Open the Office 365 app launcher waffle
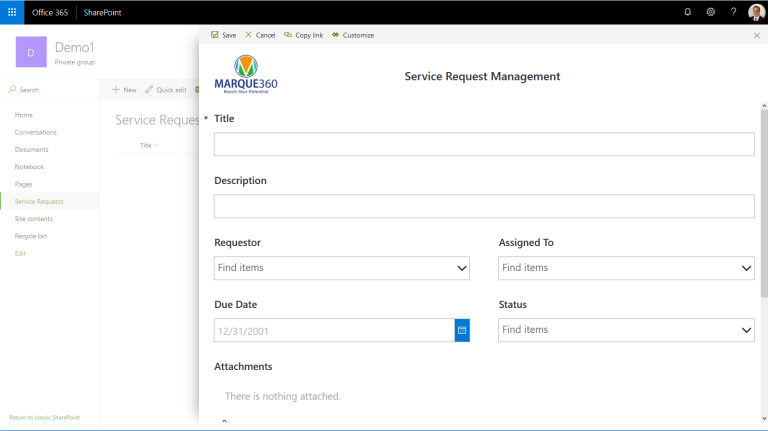Image resolution: width=768 pixels, height=431 pixels. pos(12,12)
